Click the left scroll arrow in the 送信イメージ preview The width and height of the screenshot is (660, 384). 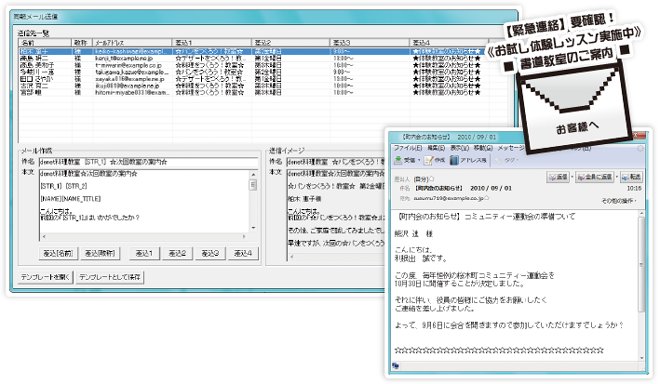pos(292,256)
